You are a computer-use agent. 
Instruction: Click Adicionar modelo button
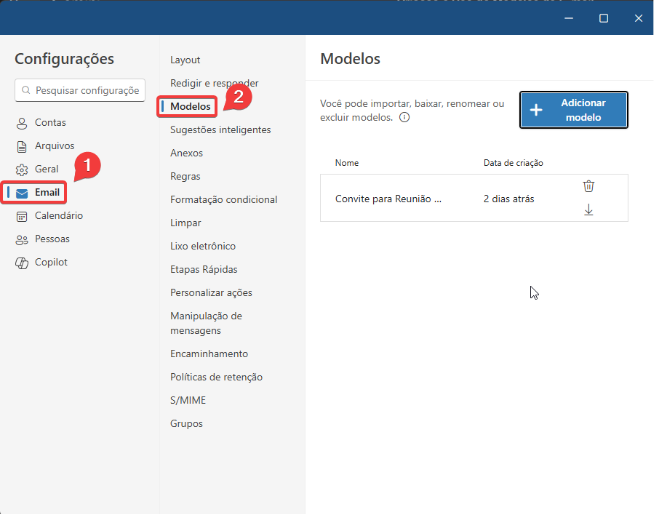pyautogui.click(x=573, y=110)
